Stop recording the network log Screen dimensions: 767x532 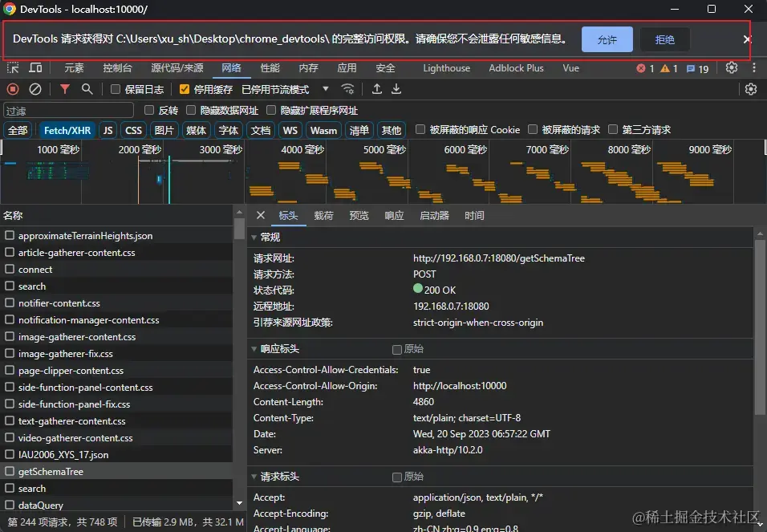tap(13, 89)
